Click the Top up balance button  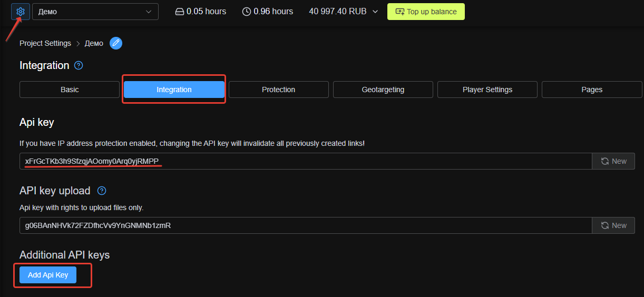pyautogui.click(x=426, y=12)
